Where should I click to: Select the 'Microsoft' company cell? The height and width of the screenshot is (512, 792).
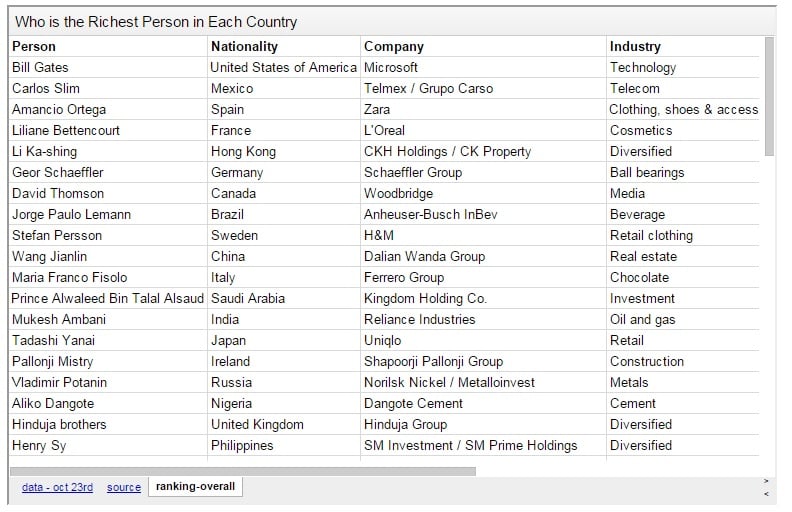(391, 67)
